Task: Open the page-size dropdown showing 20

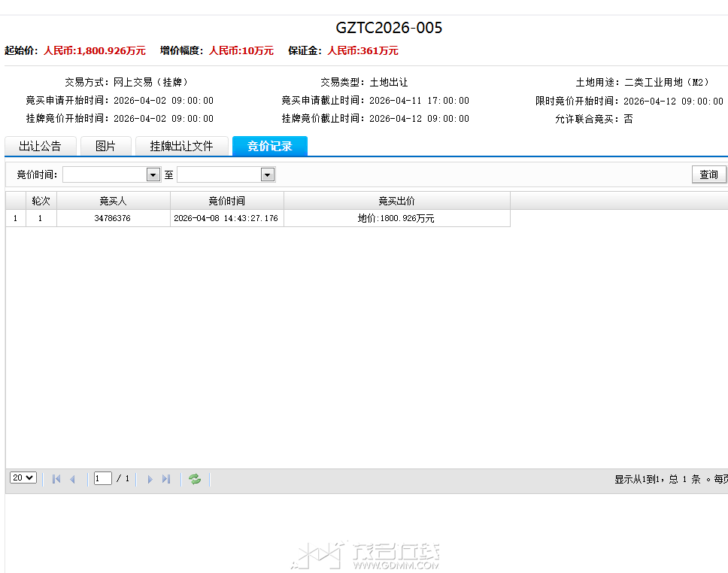Action: tap(22, 477)
